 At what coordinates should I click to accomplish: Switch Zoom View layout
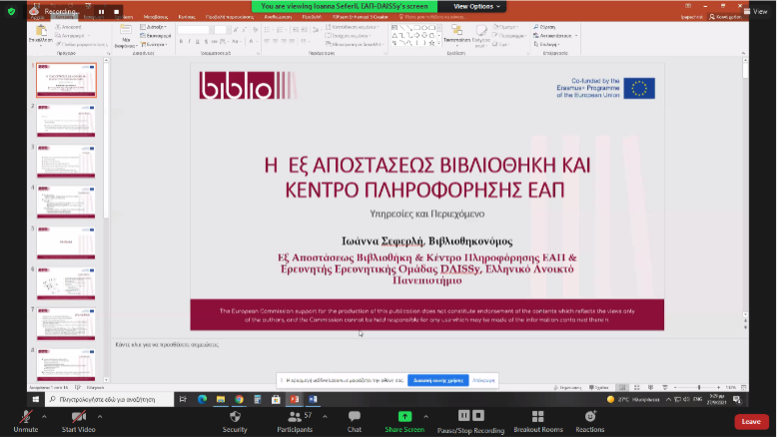756,11
